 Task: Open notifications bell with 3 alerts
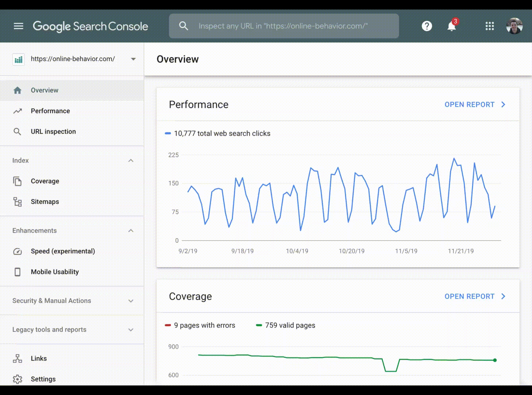point(452,26)
